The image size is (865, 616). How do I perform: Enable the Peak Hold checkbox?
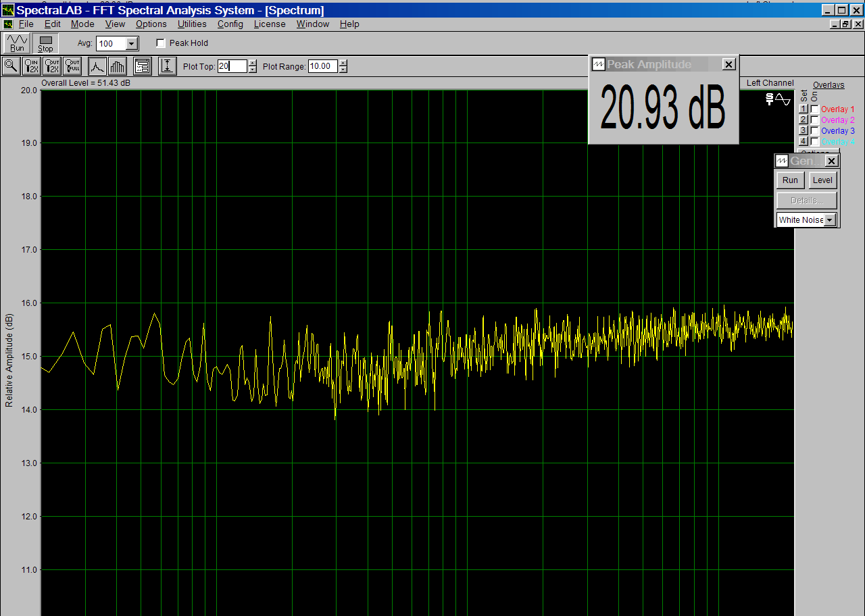click(x=161, y=43)
